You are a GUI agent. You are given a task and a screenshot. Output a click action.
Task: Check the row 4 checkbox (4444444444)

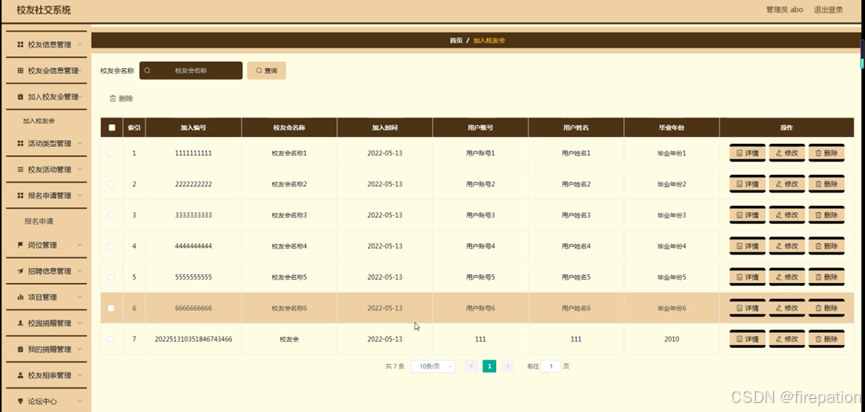click(111, 246)
